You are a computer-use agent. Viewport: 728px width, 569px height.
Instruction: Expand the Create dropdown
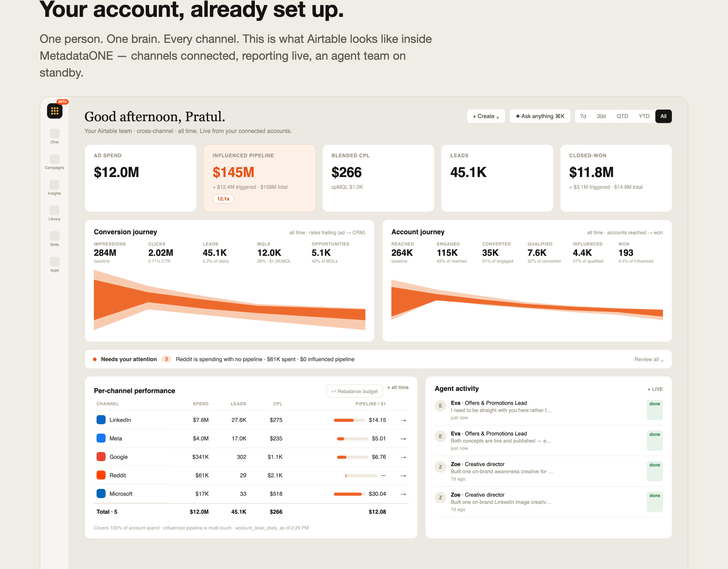486,116
